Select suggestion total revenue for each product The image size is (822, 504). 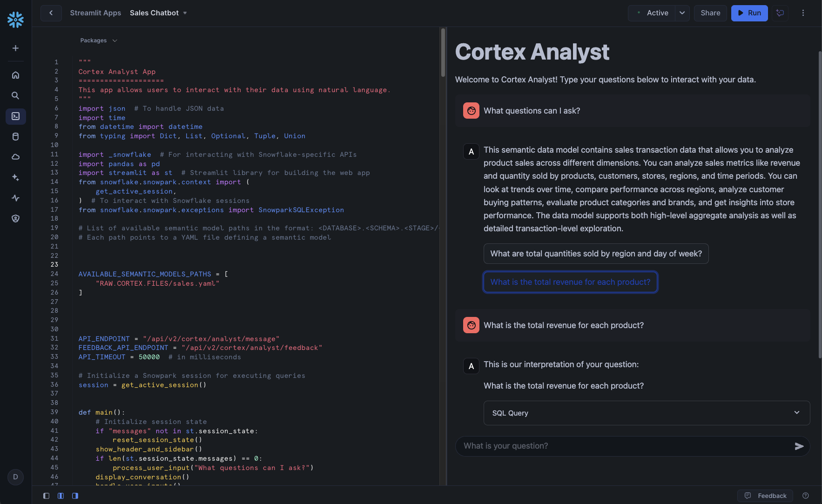pyautogui.click(x=570, y=282)
